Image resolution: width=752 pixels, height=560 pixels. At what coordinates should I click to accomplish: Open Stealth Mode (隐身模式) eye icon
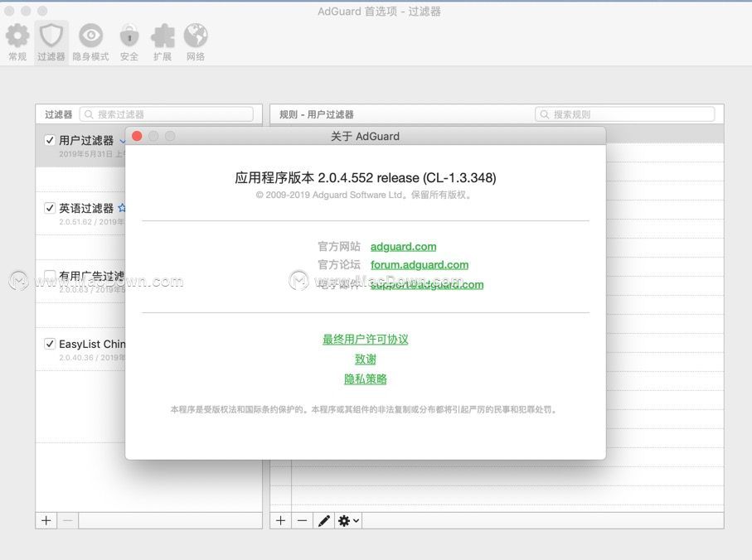coord(90,36)
